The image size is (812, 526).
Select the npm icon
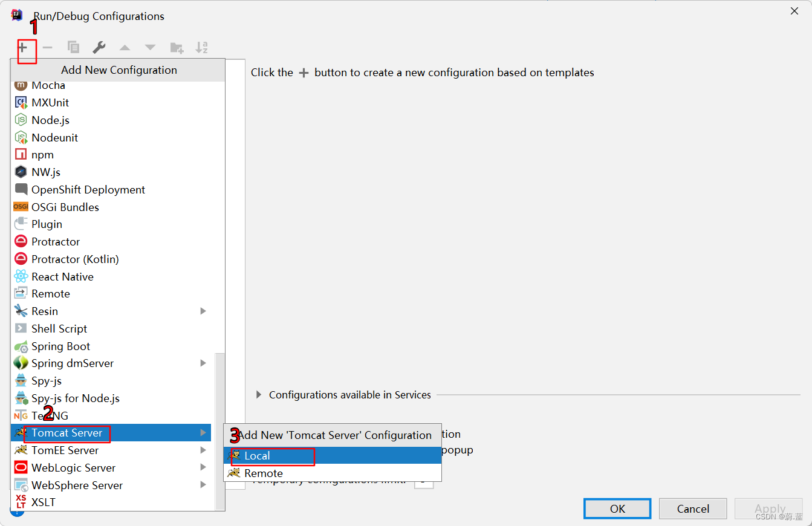tap(21, 155)
